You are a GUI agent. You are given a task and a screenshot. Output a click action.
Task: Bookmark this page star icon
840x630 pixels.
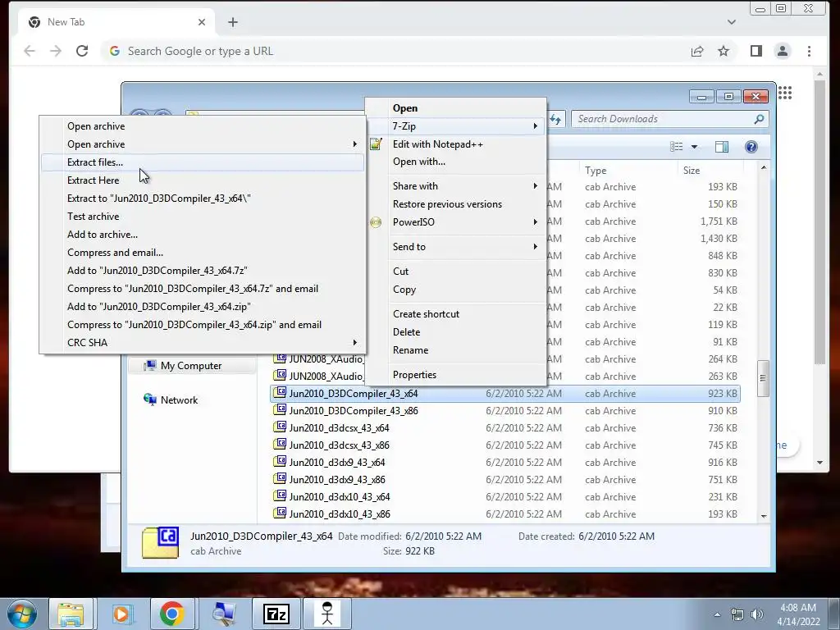(724, 52)
